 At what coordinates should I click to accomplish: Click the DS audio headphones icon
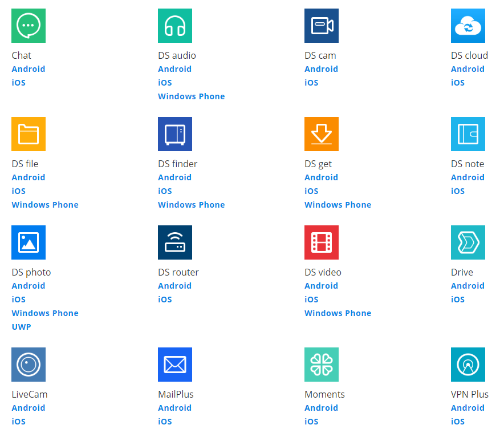[175, 26]
